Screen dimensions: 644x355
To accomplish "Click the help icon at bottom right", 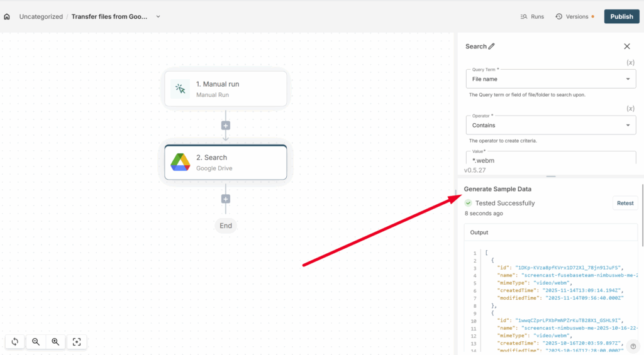I will pos(633,346).
